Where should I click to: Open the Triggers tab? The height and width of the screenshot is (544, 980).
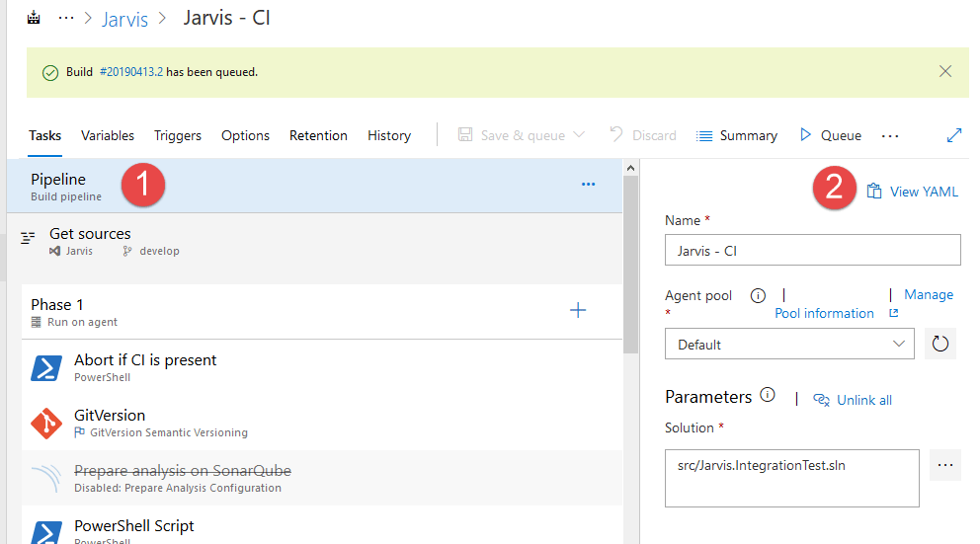pyautogui.click(x=178, y=135)
